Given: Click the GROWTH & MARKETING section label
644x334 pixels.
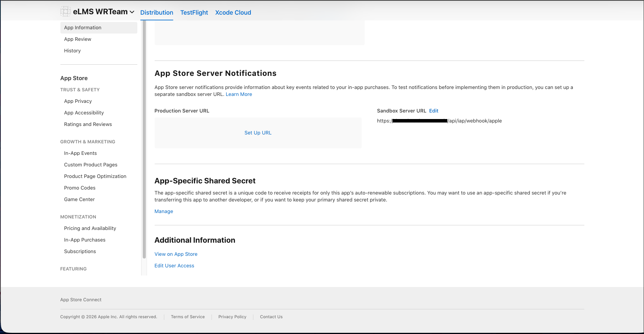Looking at the screenshot, I should click(88, 142).
